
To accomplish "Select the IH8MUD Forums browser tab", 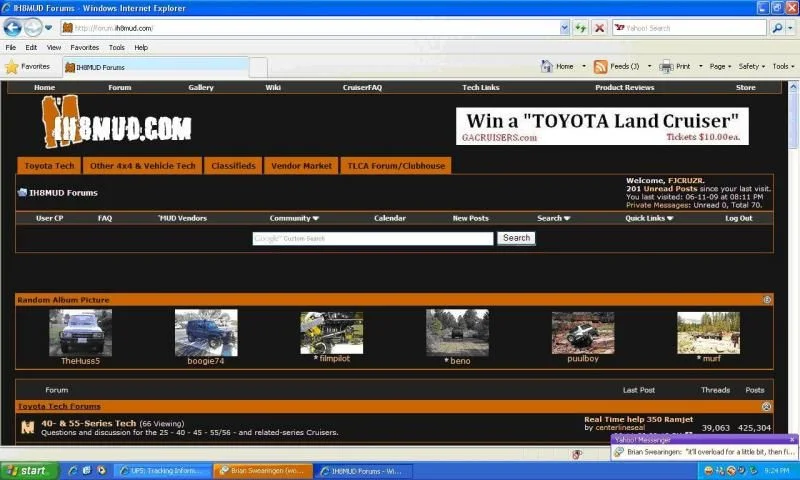I will coord(156,67).
